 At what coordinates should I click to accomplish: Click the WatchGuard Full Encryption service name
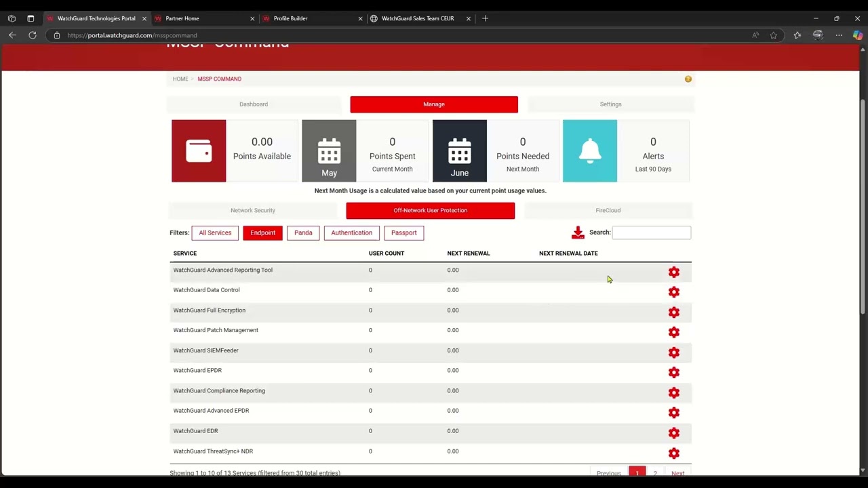209,310
